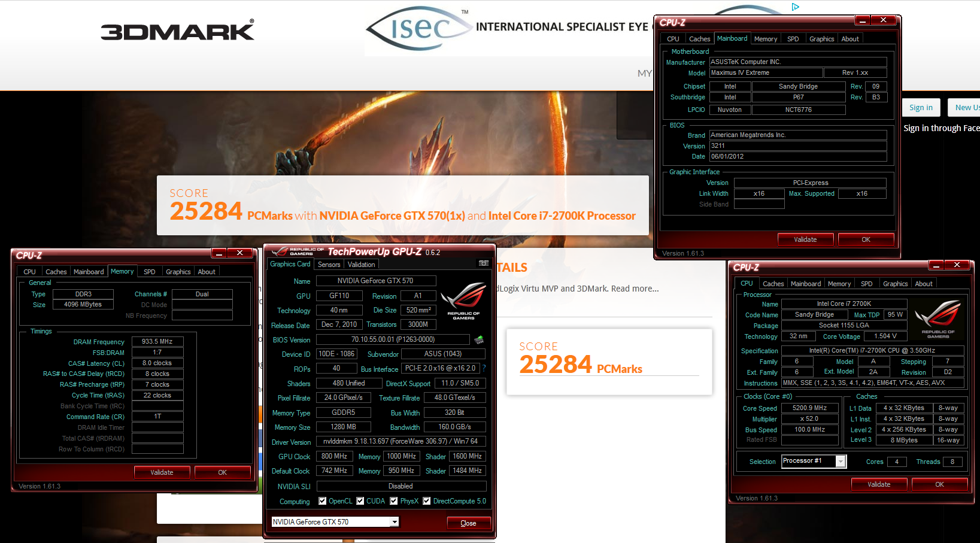
Task: Switch to SPD tab in motherboard CPU-Z window
Action: [793, 39]
